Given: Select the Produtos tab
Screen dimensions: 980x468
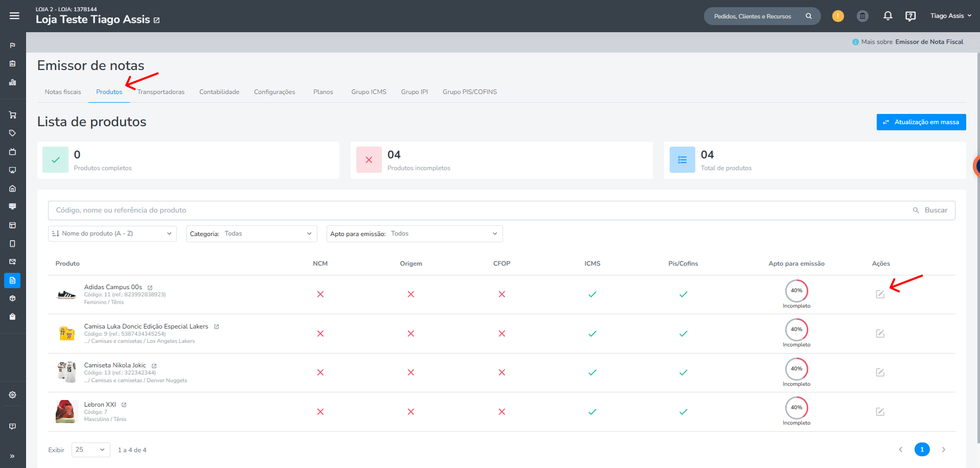Looking at the screenshot, I should coord(109,92).
